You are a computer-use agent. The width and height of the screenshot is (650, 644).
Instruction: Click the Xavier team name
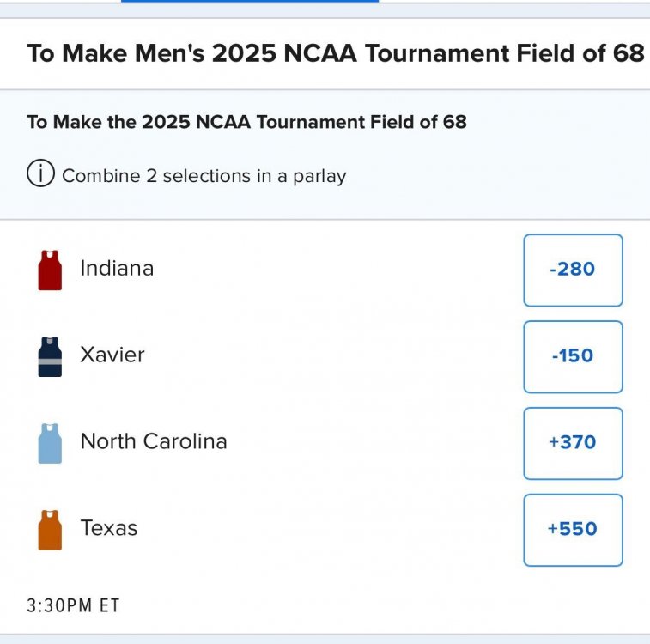click(112, 355)
